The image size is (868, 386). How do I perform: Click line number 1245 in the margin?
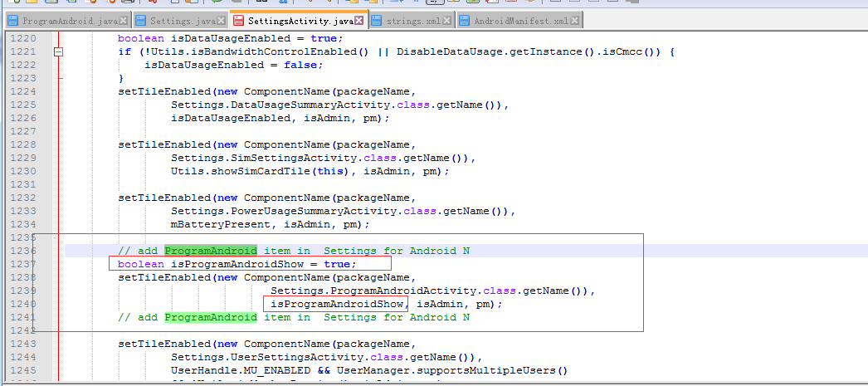pos(24,370)
